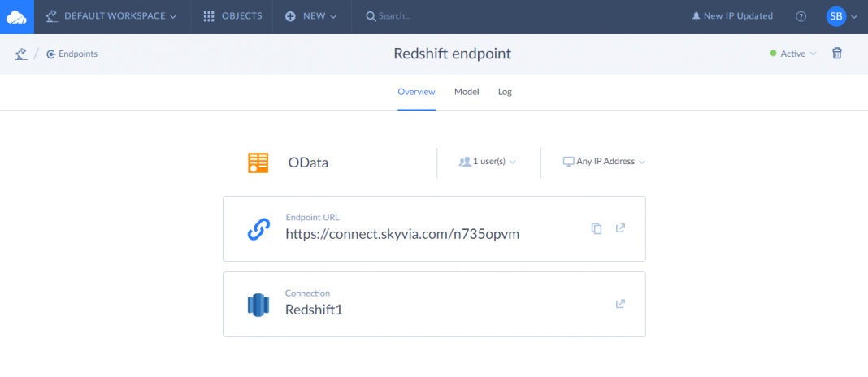
Task: Expand the 1 user(s) dropdown
Action: [488, 162]
